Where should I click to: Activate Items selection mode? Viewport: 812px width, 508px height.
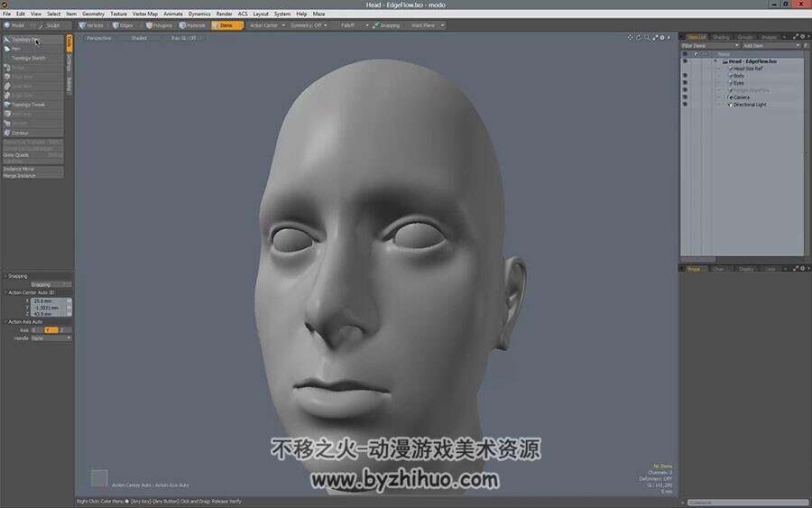[226, 25]
